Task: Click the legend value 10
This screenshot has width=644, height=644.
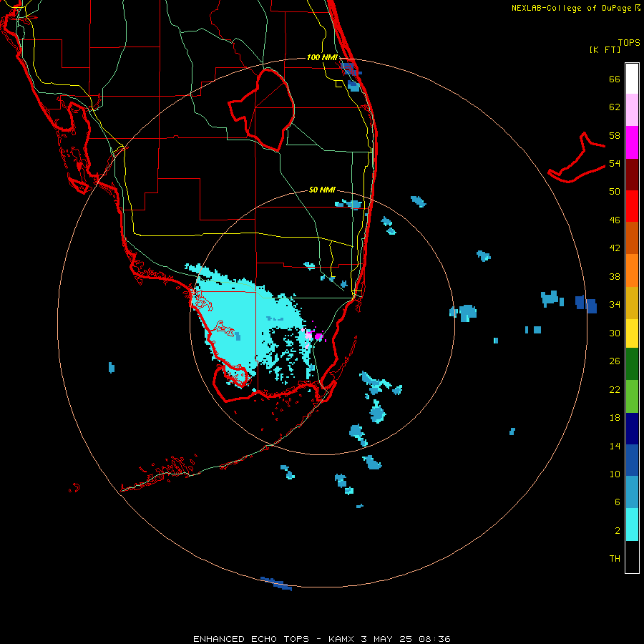Action: 615,474
